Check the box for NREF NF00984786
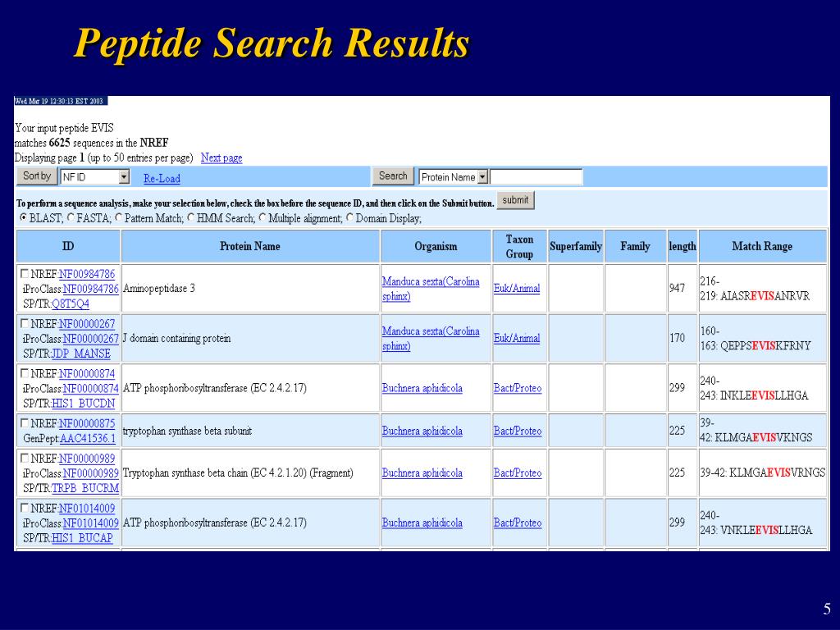Image resolution: width=840 pixels, height=630 pixels. (x=25, y=274)
